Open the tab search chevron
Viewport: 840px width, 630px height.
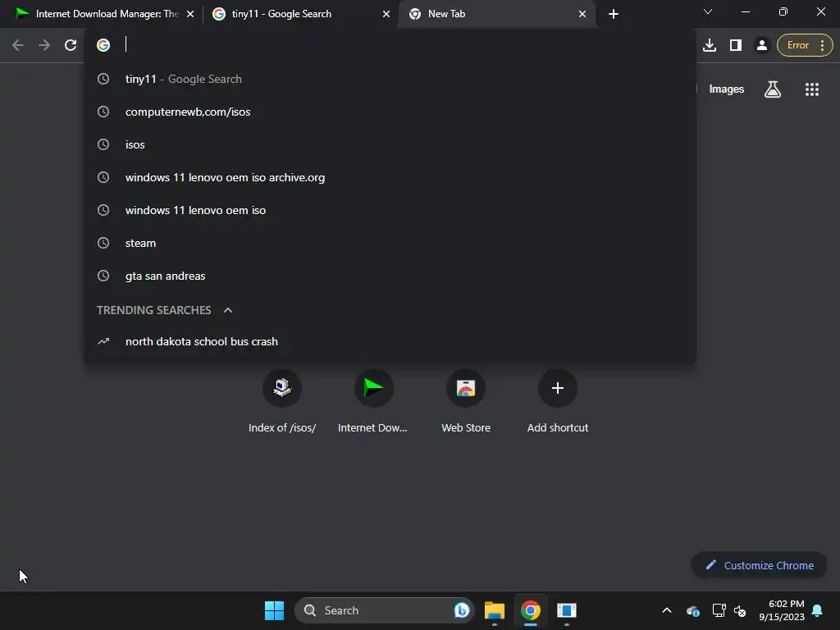(708, 11)
